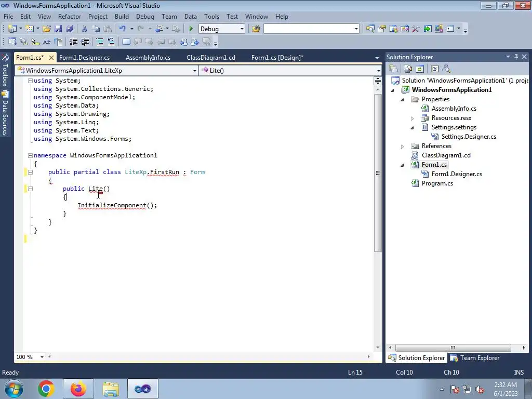Open the Tools menu
The image size is (532, 399).
point(212,16)
